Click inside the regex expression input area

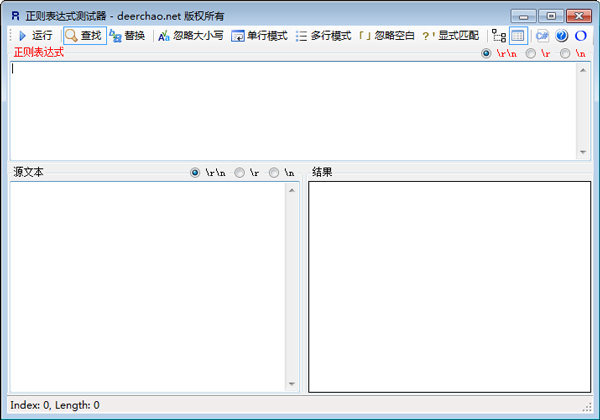[290, 110]
